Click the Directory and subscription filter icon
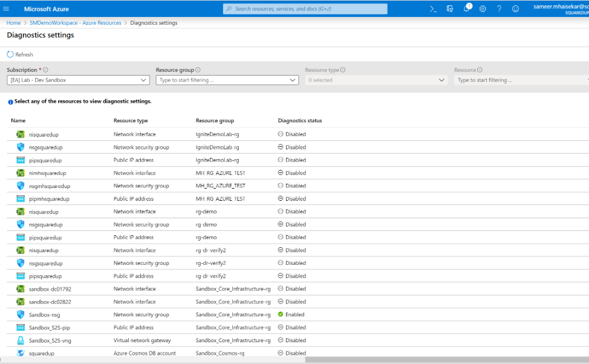Screen dimensions: 589x364 point(450,8)
